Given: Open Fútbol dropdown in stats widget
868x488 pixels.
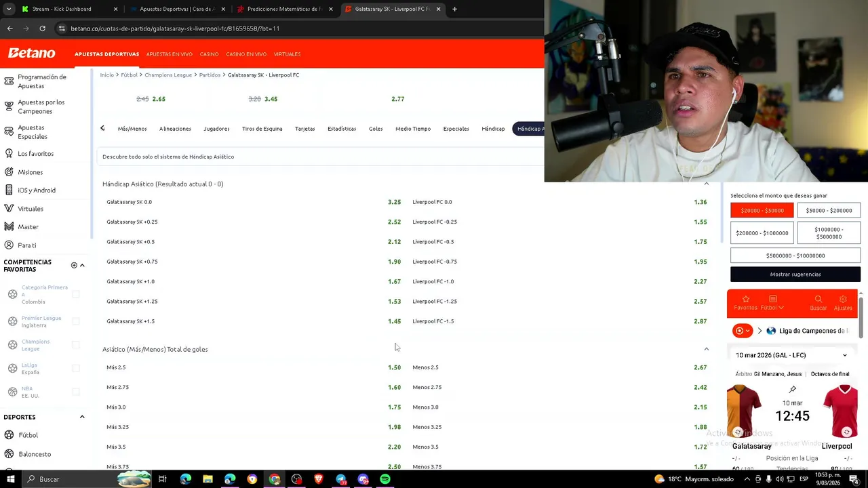Looking at the screenshot, I should pos(772,302).
